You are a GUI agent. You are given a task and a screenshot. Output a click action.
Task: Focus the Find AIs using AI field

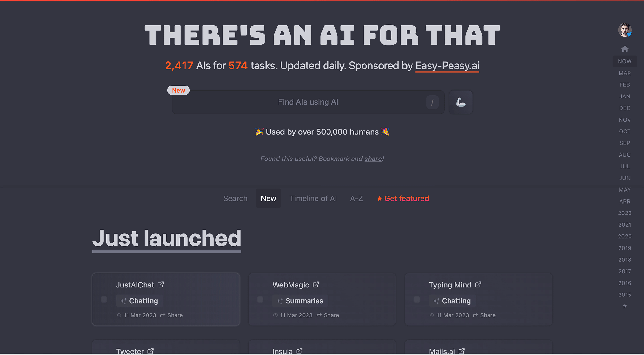pos(308,102)
